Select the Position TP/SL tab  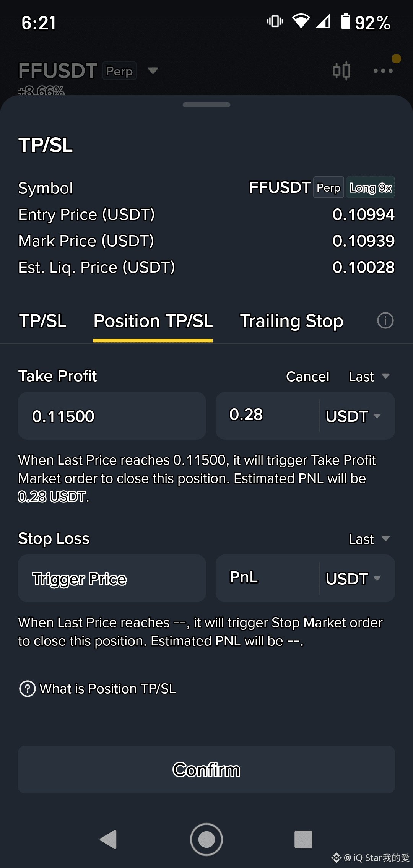(153, 321)
